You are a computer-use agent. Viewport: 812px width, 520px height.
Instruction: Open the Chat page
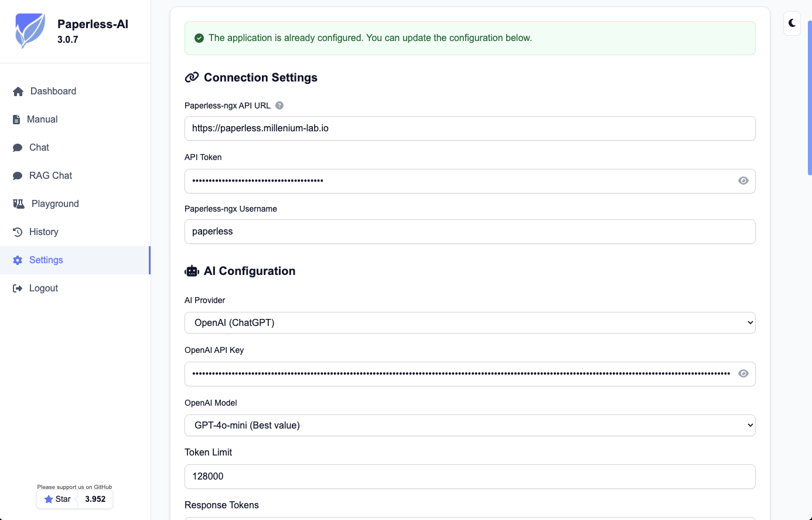(x=75, y=148)
